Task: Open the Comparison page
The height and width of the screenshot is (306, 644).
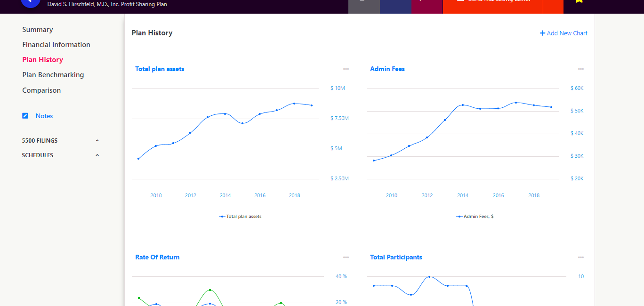Action: (41, 90)
